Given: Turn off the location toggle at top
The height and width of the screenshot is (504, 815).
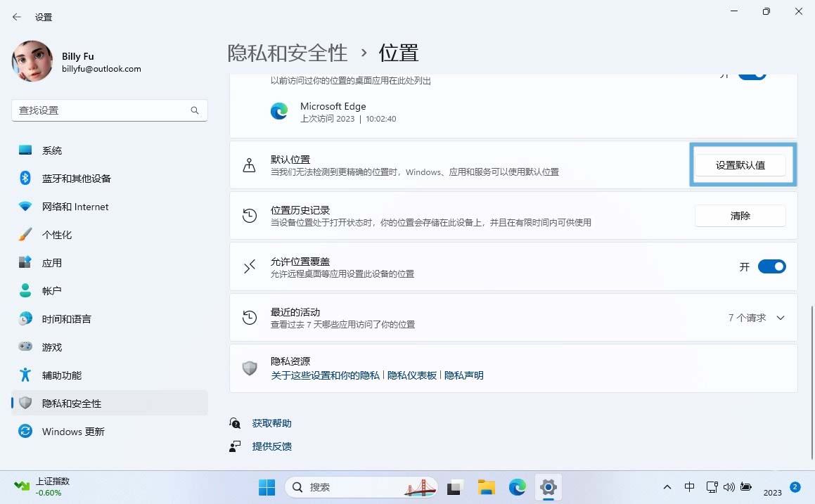Looking at the screenshot, I should point(751,72).
